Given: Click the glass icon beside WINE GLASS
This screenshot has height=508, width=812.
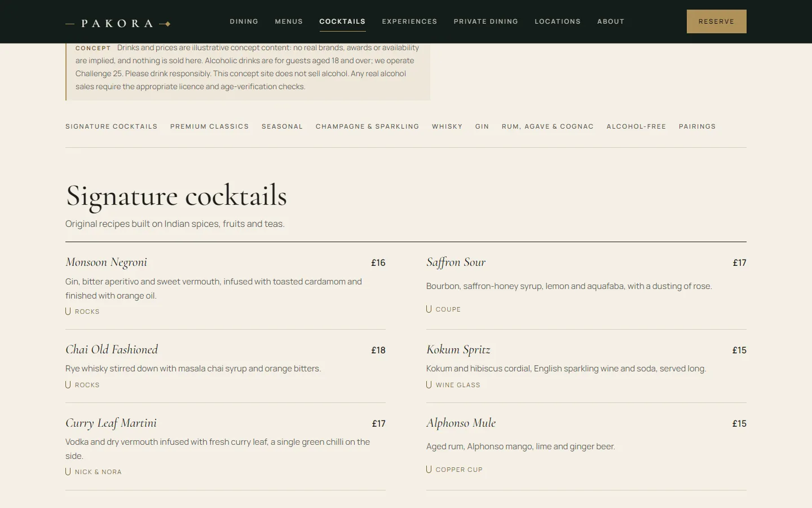Looking at the screenshot, I should [x=429, y=384].
